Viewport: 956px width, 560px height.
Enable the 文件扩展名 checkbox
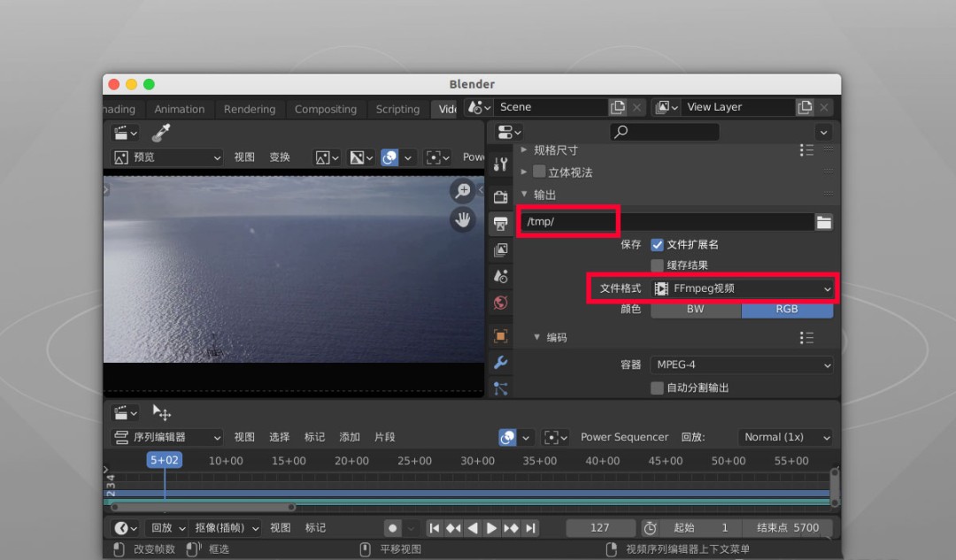(656, 244)
